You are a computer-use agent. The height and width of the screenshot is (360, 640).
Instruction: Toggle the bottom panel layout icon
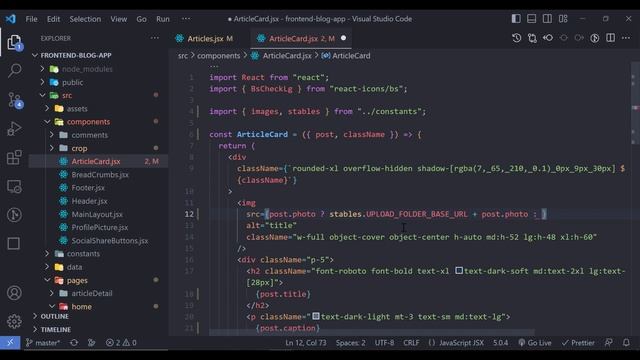531,19
